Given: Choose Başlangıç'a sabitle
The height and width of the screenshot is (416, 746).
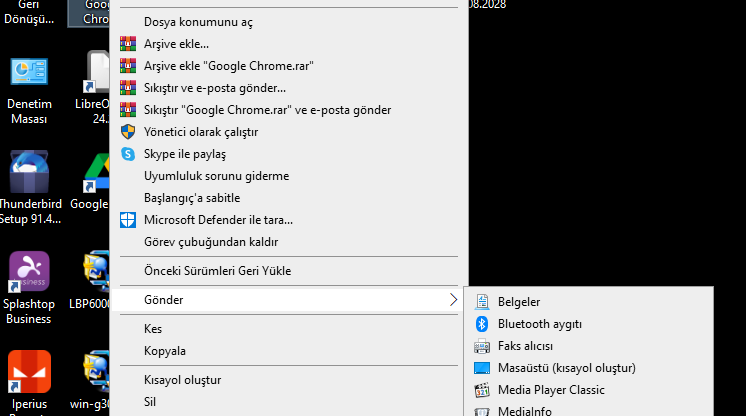Looking at the screenshot, I should coord(289,198).
